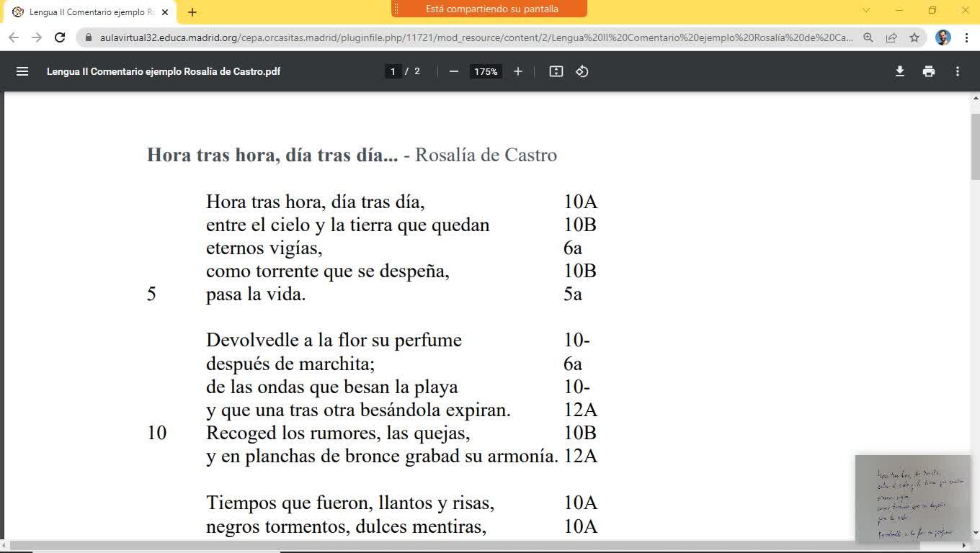Viewport: 980px width, 553px height.
Task: Go forward in browser history
Action: (x=37, y=37)
